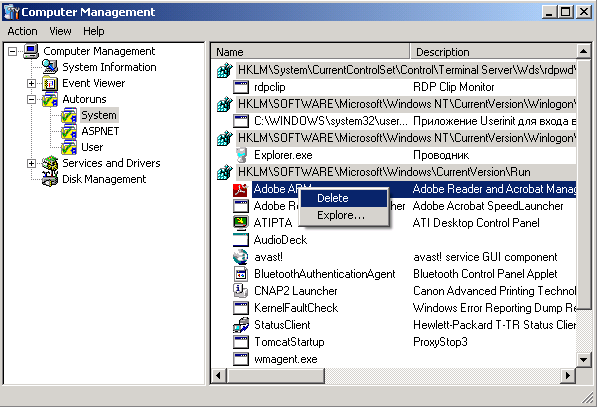
Task: Click the horizontal scrollbar right arrow
Action: click(x=568, y=376)
